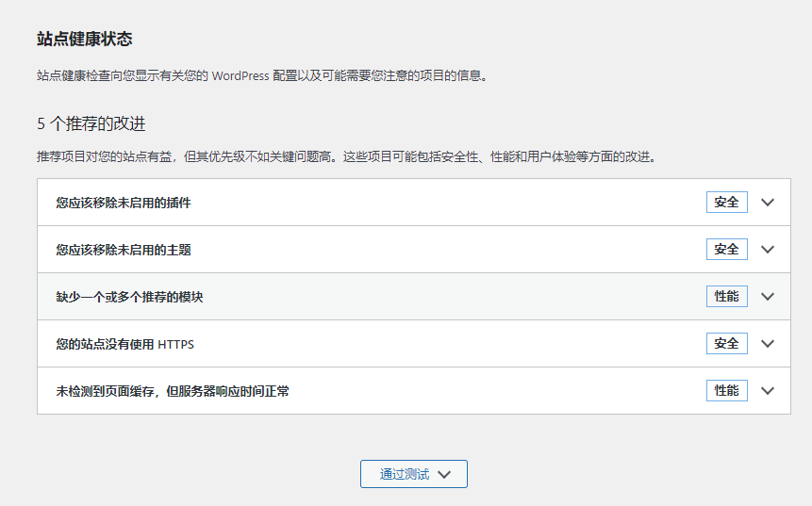Click the 站点健康状态 page heading
This screenshot has height=506, width=812.
[x=84, y=39]
